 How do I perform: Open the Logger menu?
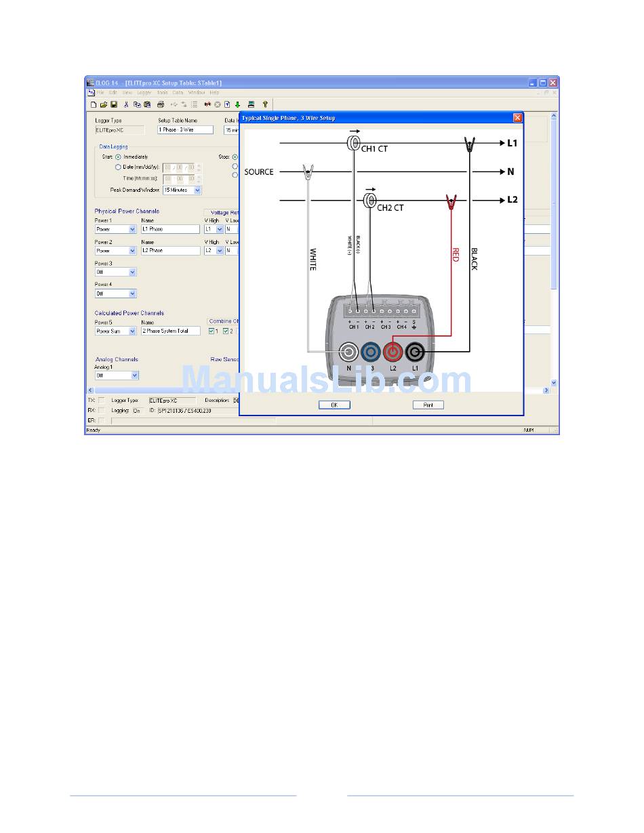tap(144, 92)
